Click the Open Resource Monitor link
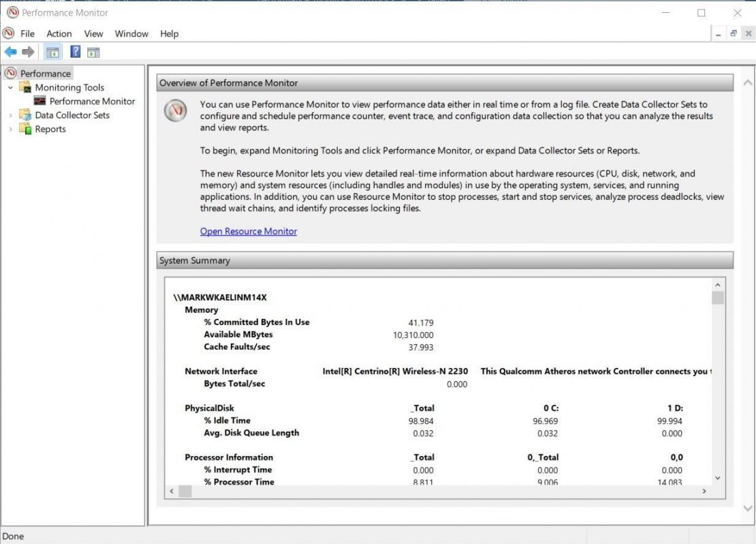Screen dimensions: 756x544 (x=248, y=231)
